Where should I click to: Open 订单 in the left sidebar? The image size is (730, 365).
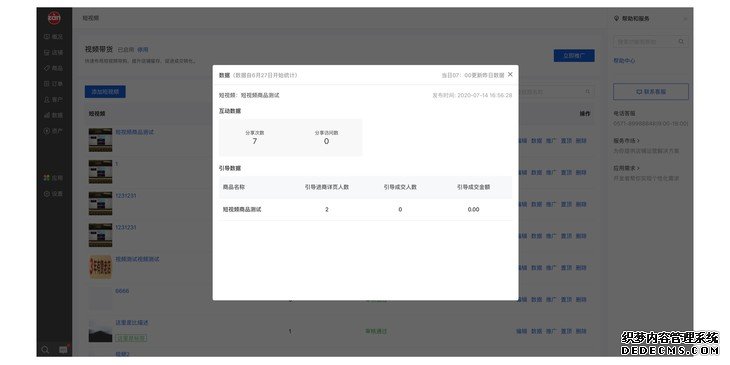pyautogui.click(x=54, y=84)
